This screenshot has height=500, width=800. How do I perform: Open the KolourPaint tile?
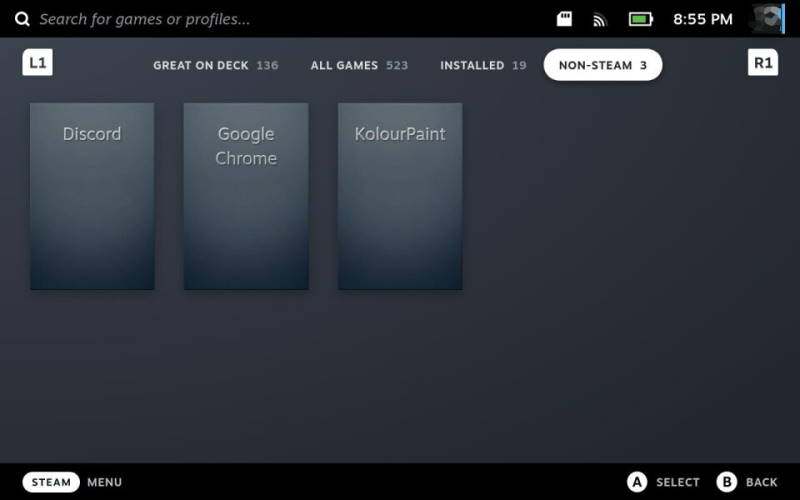point(400,196)
